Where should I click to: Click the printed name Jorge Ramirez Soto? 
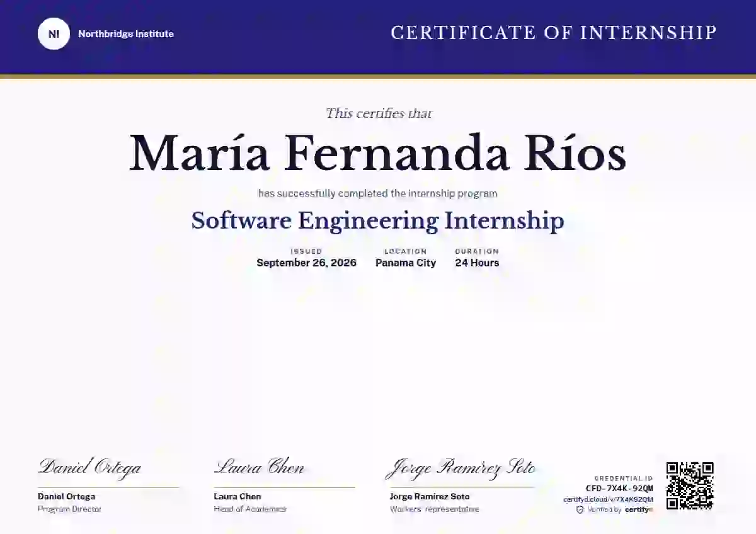(x=430, y=496)
